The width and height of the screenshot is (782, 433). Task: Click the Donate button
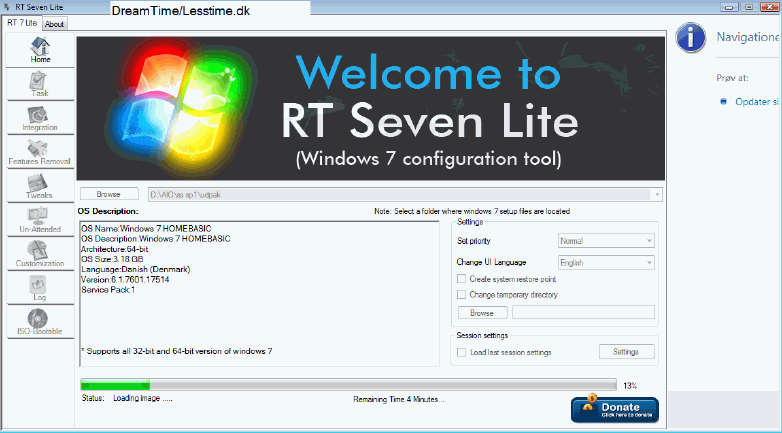[615, 410]
